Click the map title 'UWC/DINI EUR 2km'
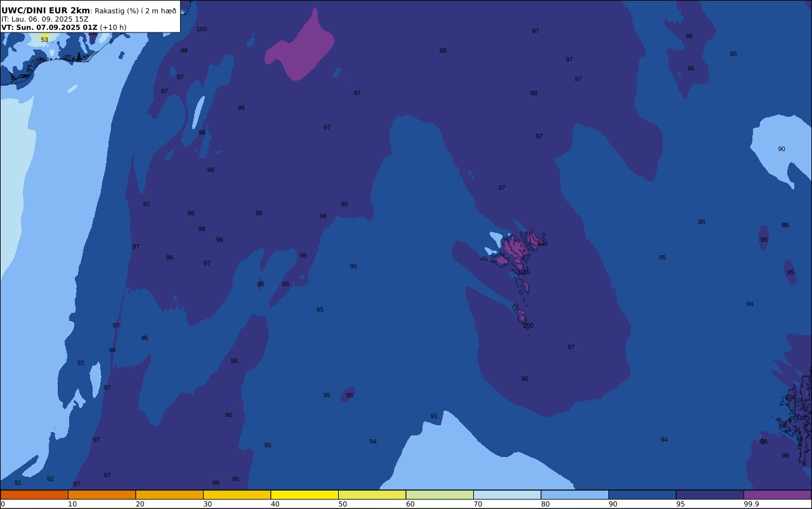The height and width of the screenshot is (509, 812). coord(46,11)
